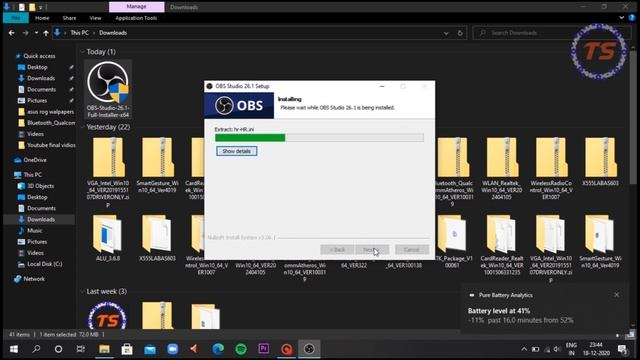Go forward with the Forward arrow
640x360 pixels.
[x=25, y=33]
